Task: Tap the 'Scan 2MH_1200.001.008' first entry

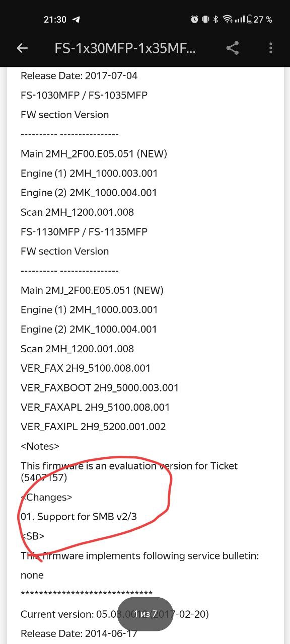Action: pos(78,212)
